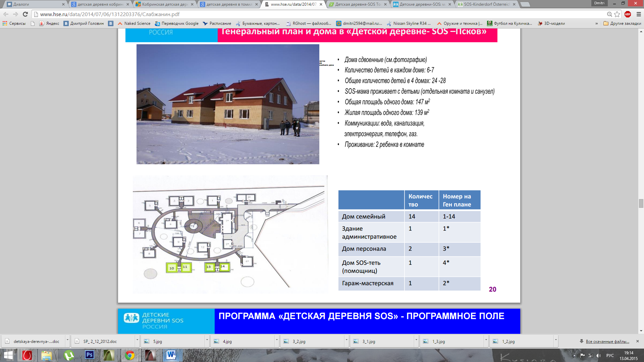
Task: Select the table cell Гараж-мастерская
Action: click(371, 283)
